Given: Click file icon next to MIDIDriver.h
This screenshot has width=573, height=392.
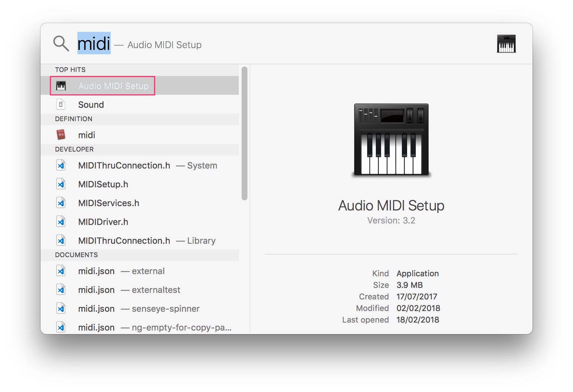Looking at the screenshot, I should [61, 222].
